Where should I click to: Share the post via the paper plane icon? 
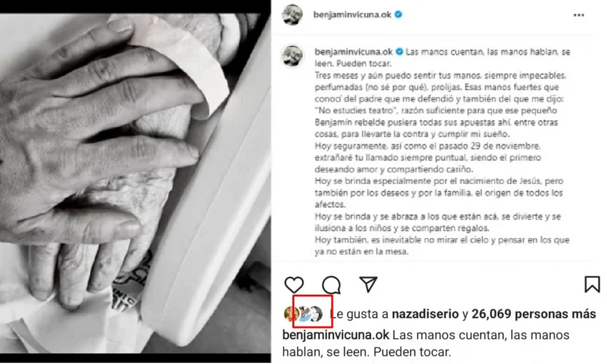[x=368, y=285]
